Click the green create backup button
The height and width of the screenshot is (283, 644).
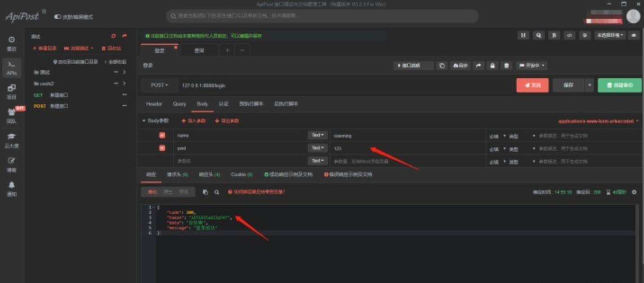tap(619, 85)
